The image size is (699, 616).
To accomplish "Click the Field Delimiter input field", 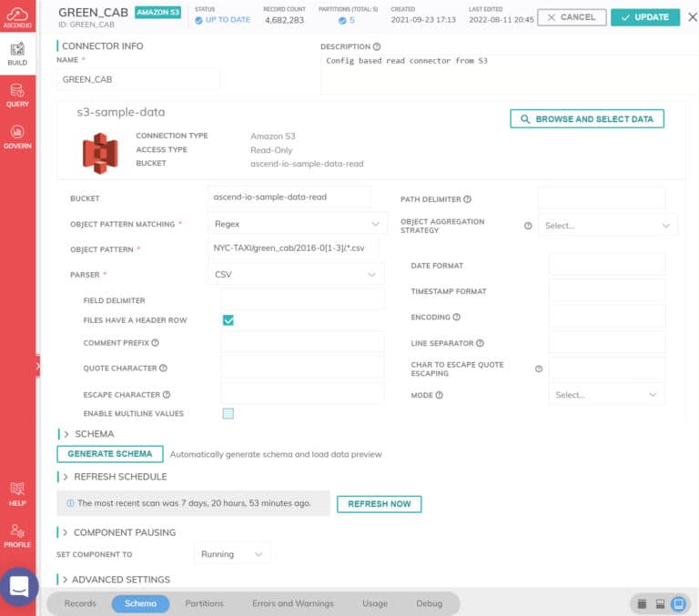I will (302, 299).
